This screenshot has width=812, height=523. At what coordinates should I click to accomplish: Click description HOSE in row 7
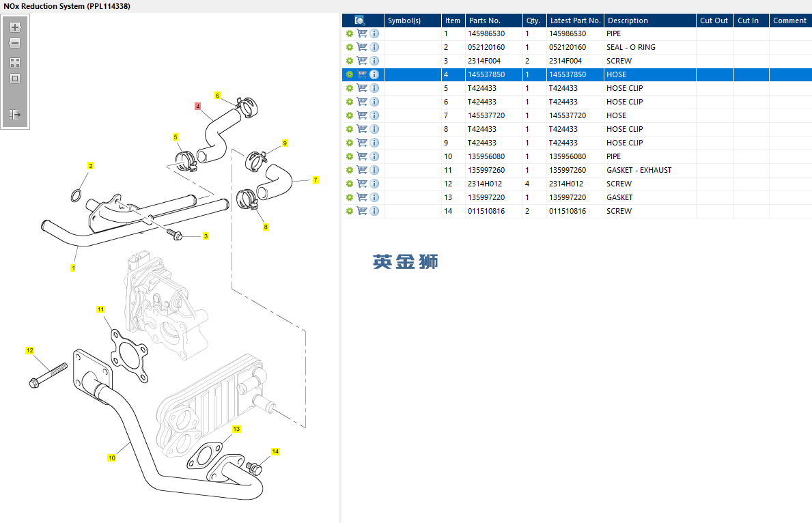point(616,115)
